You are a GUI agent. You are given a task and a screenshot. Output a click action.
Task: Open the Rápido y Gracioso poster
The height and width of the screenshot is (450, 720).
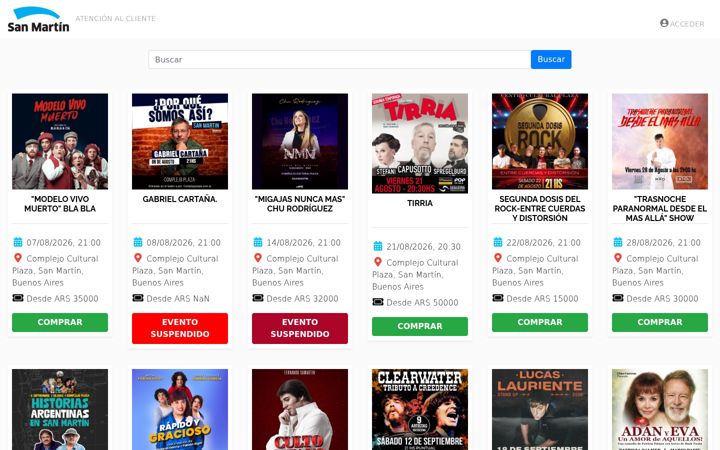tap(180, 410)
